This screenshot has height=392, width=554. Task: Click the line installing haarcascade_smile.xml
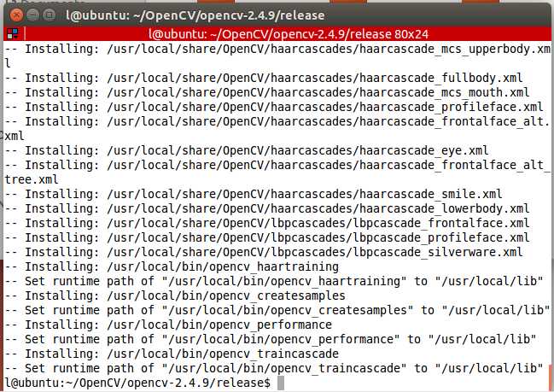click(x=254, y=194)
